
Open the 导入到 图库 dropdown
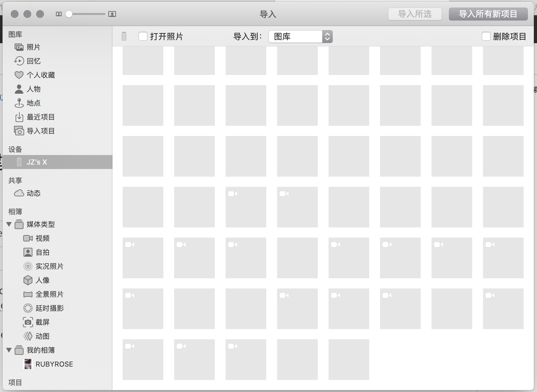tap(300, 37)
